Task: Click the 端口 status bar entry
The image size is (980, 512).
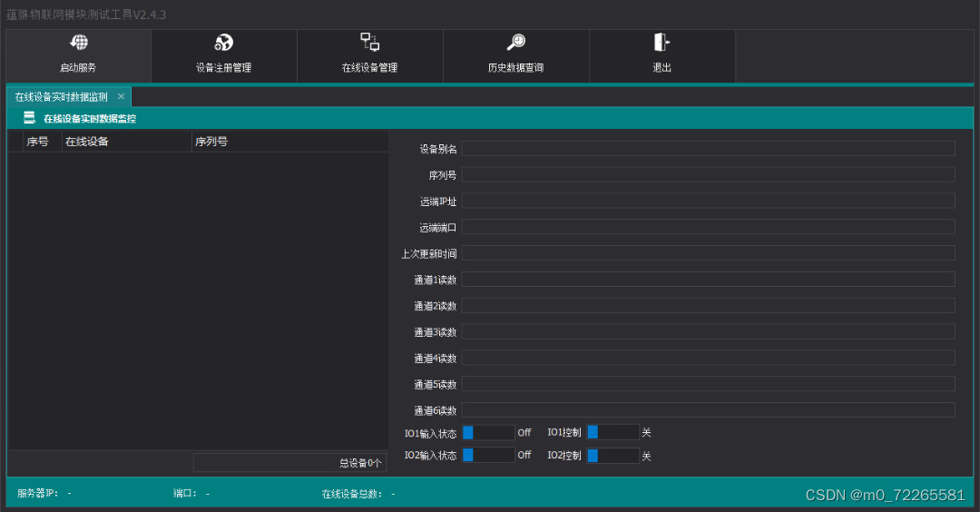Action: click(x=191, y=493)
